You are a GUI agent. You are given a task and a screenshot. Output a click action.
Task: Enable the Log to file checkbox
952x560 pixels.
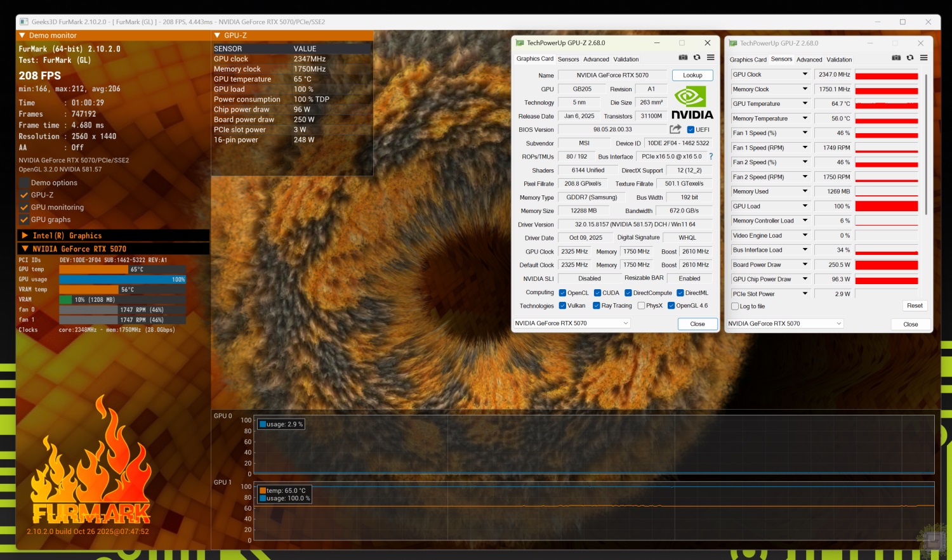[x=735, y=306]
